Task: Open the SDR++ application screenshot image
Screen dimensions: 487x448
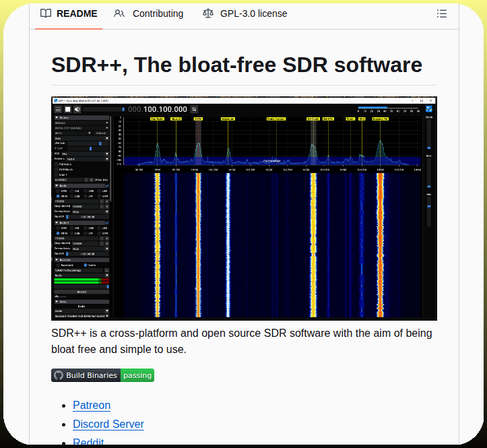Action: tap(244, 208)
